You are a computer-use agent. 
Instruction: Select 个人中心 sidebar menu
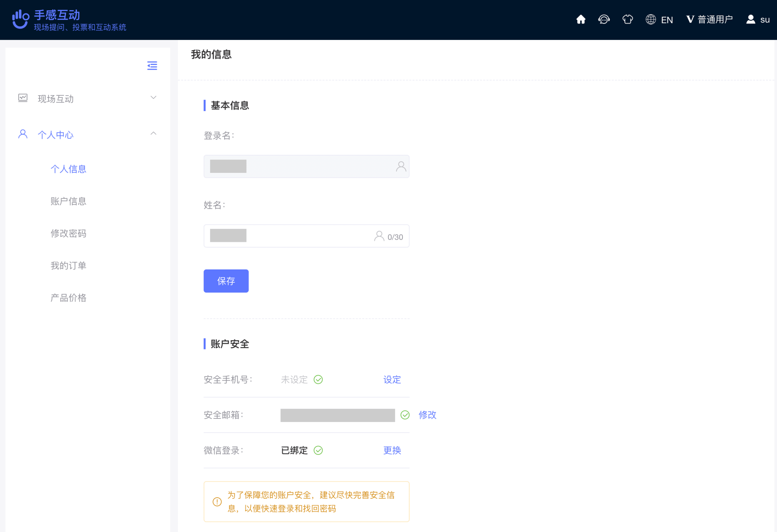point(88,134)
